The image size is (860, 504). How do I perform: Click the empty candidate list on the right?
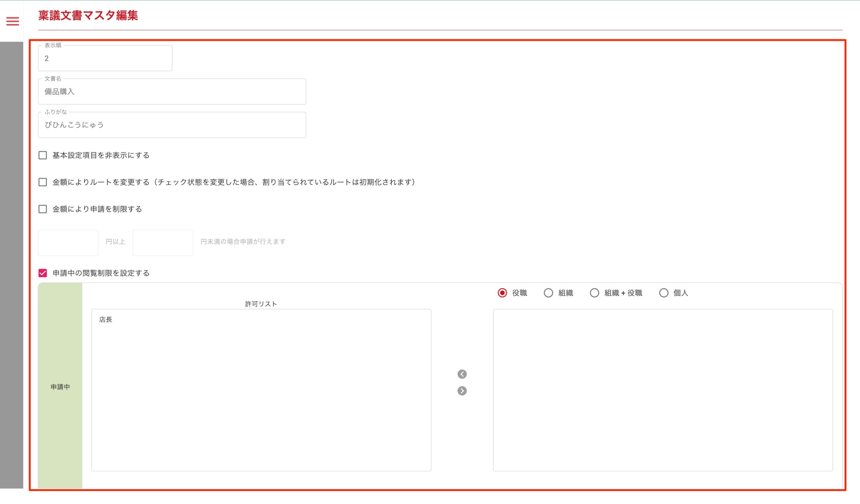tap(662, 390)
